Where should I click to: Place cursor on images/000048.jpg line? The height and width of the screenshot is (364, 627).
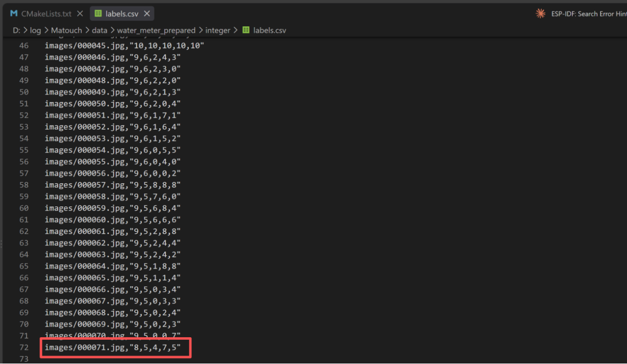pos(113,80)
